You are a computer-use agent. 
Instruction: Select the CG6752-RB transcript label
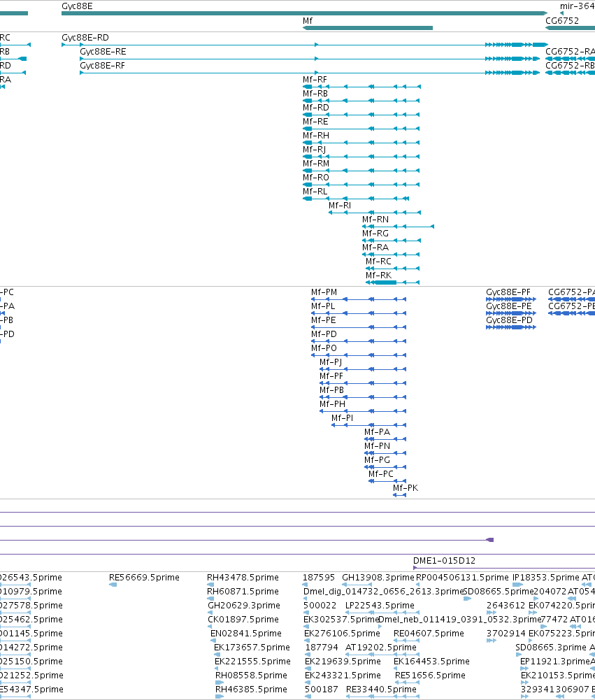pos(570,66)
